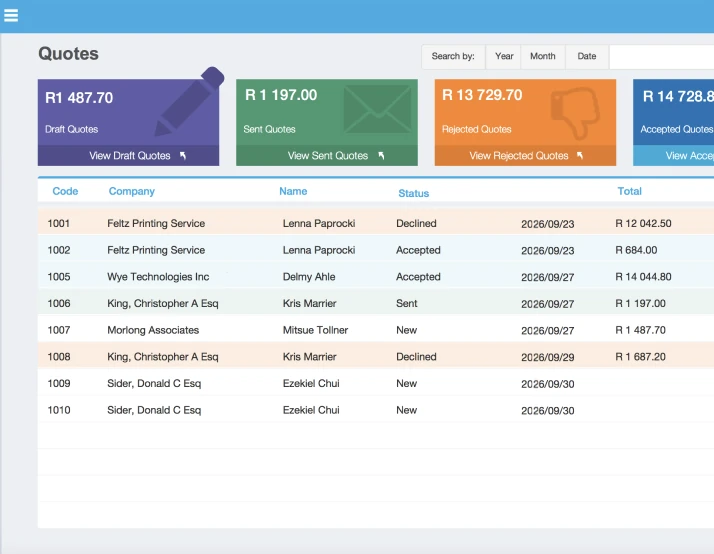Select quote code 1008
The width and height of the screenshot is (714, 554).
(59, 356)
